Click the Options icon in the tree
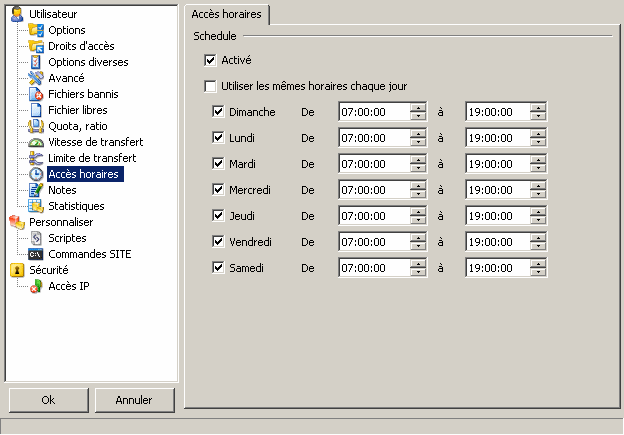This screenshot has width=624, height=435. point(37,30)
